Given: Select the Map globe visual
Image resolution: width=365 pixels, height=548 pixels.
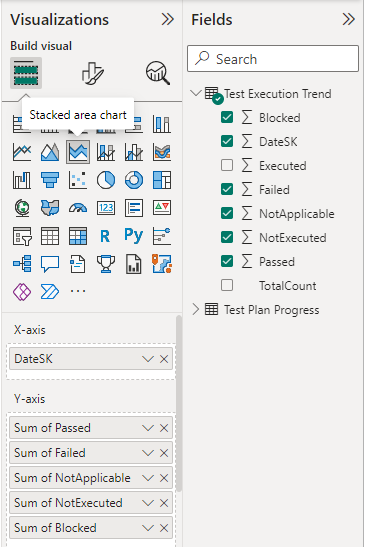Looking at the screenshot, I should (22, 208).
